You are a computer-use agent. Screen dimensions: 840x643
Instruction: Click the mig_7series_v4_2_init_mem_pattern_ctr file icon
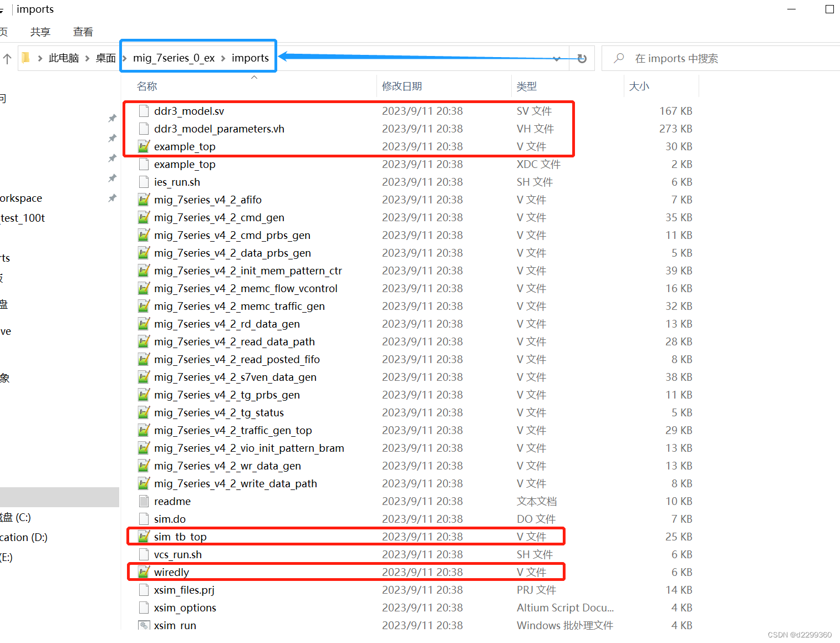pyautogui.click(x=144, y=271)
